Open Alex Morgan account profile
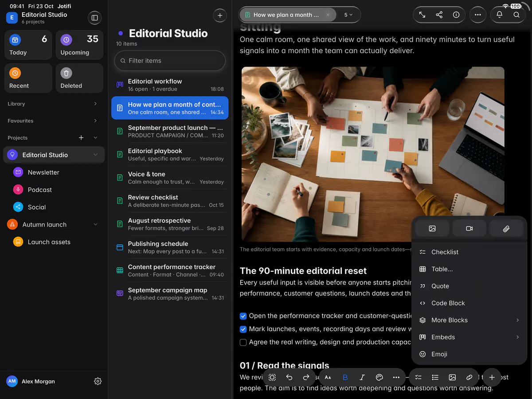532x399 pixels. coord(31,381)
